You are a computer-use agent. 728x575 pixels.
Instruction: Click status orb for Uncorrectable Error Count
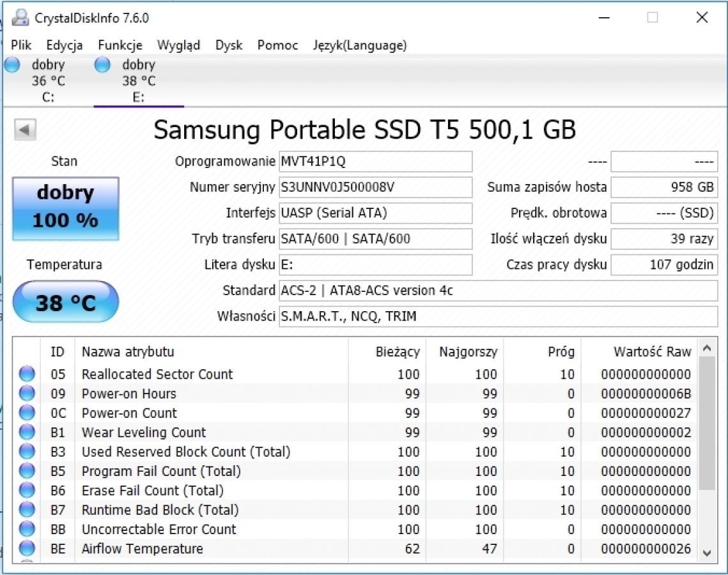pos(27,529)
